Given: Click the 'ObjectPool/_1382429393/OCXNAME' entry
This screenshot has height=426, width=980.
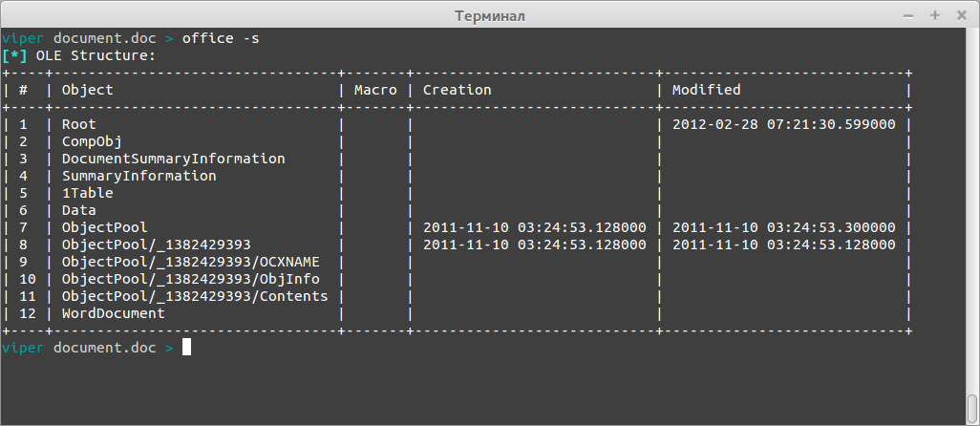Looking at the screenshot, I should point(191,262).
